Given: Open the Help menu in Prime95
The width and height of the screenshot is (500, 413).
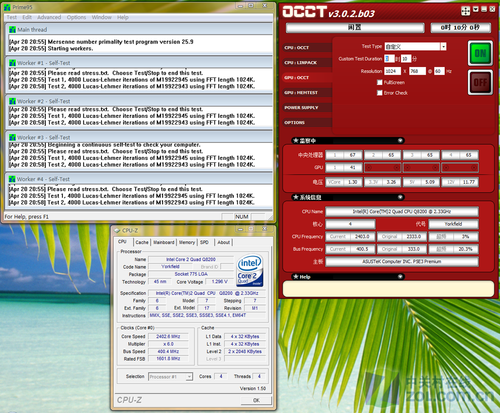Looking at the screenshot, I should (x=123, y=17).
